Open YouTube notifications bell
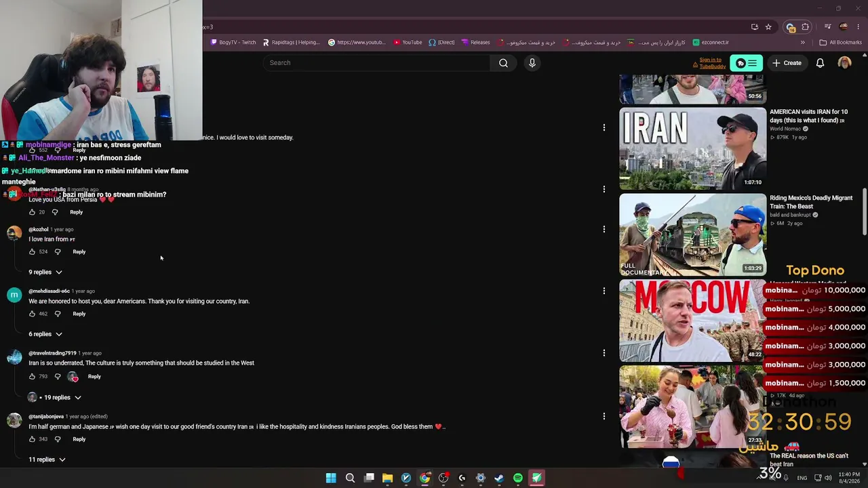The image size is (868, 488). tap(820, 63)
